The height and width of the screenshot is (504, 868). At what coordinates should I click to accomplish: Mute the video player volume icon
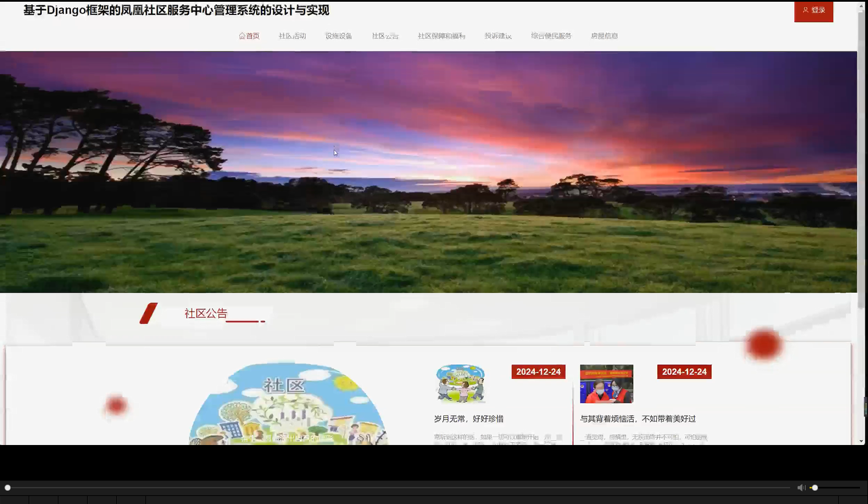pyautogui.click(x=801, y=487)
